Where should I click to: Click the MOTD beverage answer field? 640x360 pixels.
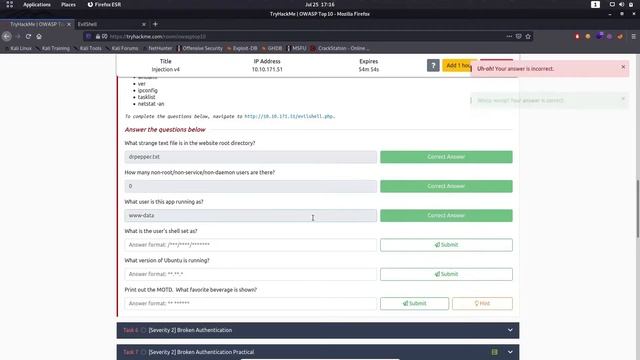coord(251,304)
